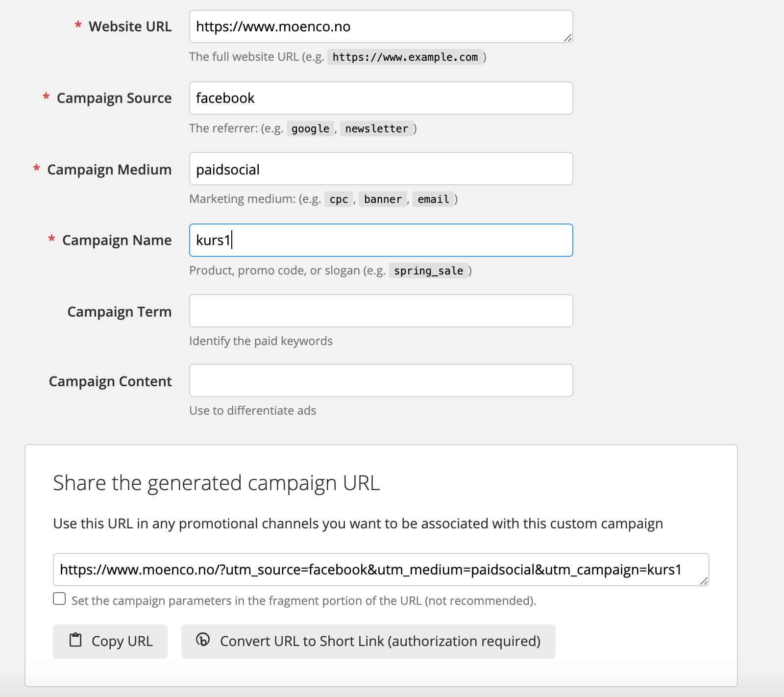The width and height of the screenshot is (784, 697).
Task: Click the 'spring_sale' example code
Action: [429, 271]
